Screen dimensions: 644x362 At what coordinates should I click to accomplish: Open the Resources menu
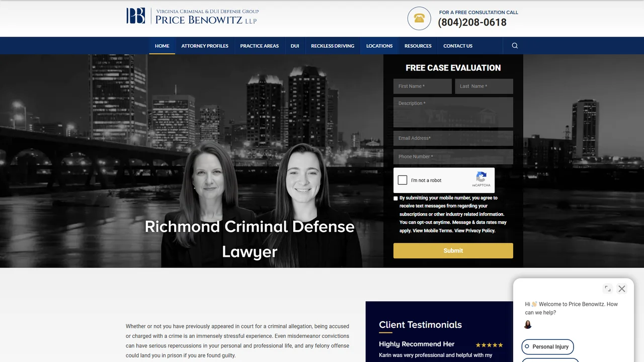point(418,46)
